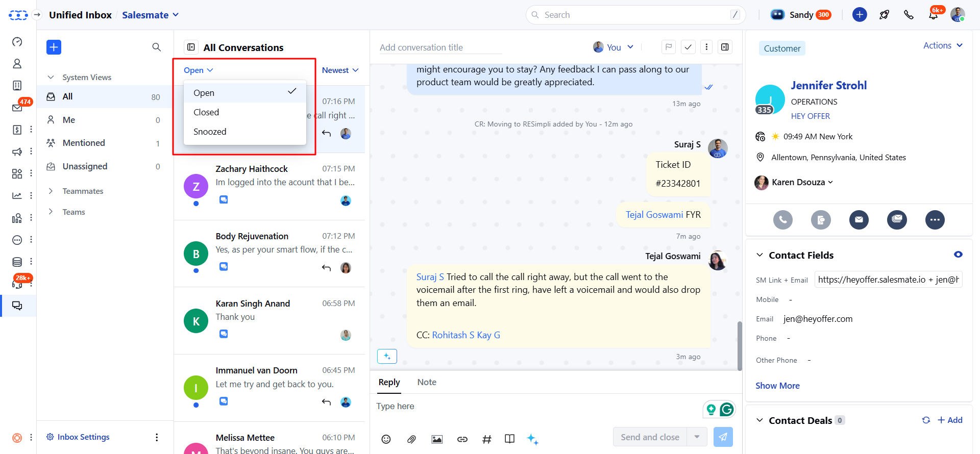Select the Unassigned view
The width and height of the screenshot is (980, 454).
point(105,166)
